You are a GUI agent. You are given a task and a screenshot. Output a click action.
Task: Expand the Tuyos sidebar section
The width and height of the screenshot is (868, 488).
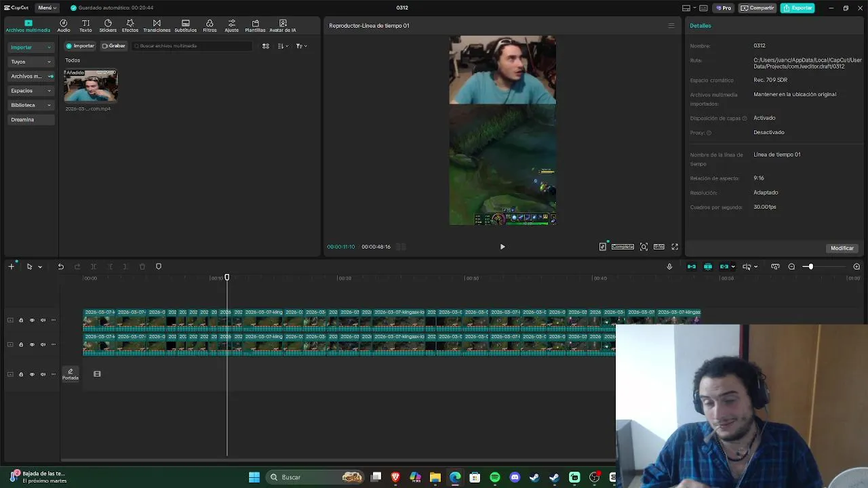(x=31, y=62)
